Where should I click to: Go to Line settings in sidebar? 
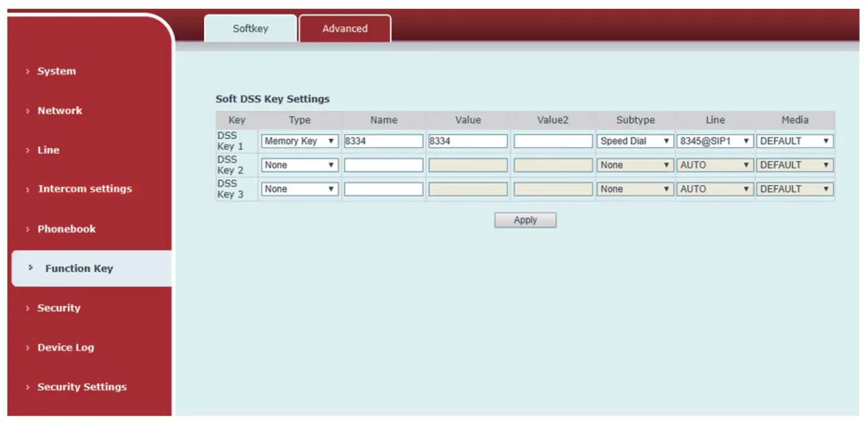coord(48,150)
